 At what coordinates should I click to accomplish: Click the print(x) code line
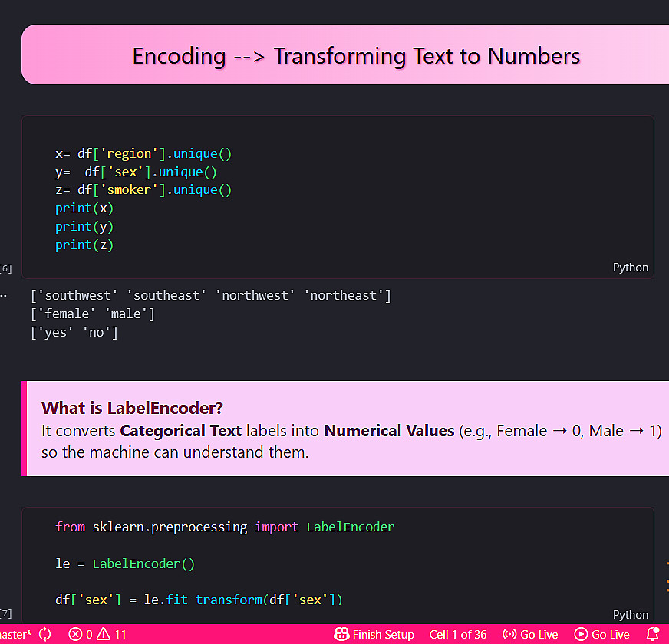pos(84,208)
